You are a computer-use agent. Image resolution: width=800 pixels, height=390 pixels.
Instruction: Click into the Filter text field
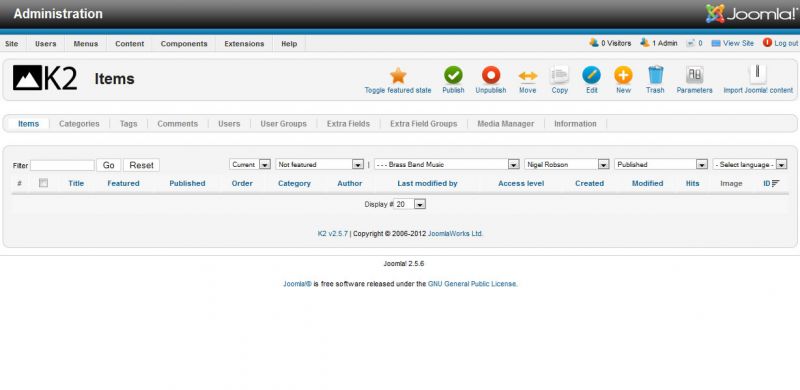point(62,165)
